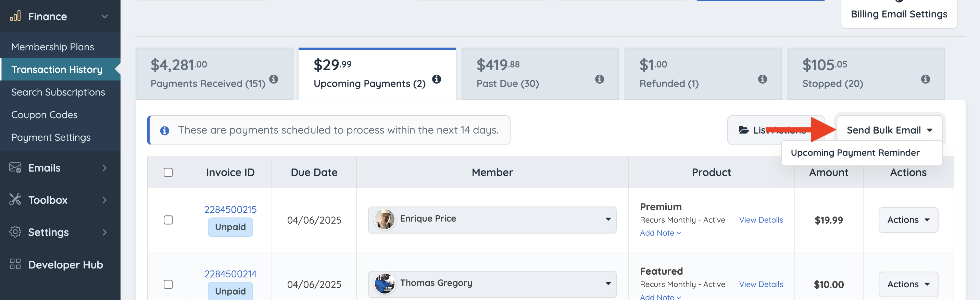This screenshot has width=980, height=300.
Task: Click the Toolbox tools icon
Action: 15,200
